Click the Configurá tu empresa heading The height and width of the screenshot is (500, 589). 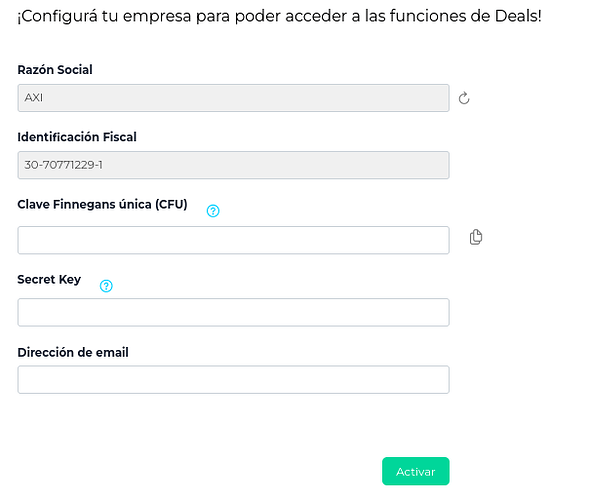(279, 16)
